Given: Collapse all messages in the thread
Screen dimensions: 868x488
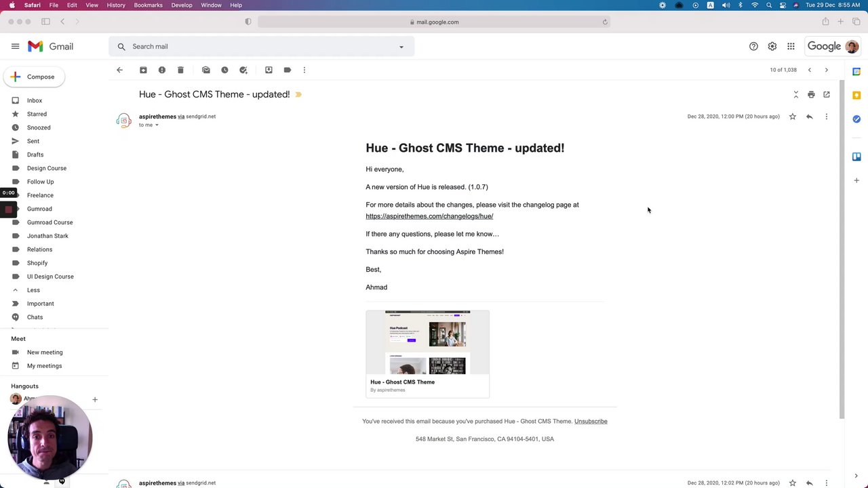Looking at the screenshot, I should (x=796, y=94).
